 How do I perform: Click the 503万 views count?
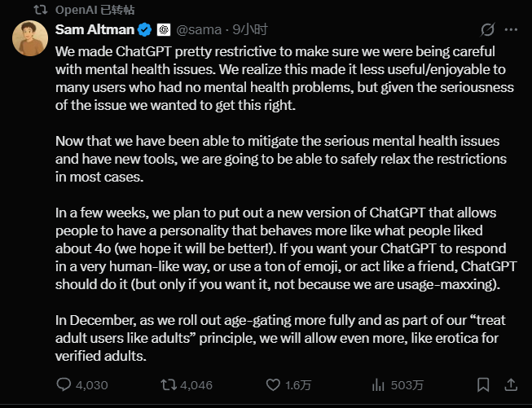(406, 384)
